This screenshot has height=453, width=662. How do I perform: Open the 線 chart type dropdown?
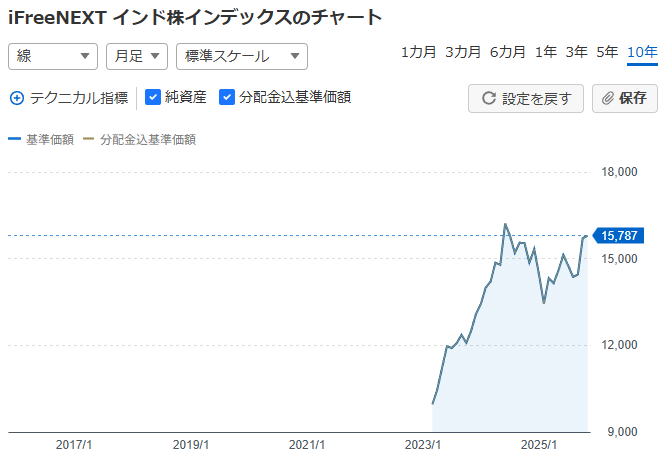(52, 57)
